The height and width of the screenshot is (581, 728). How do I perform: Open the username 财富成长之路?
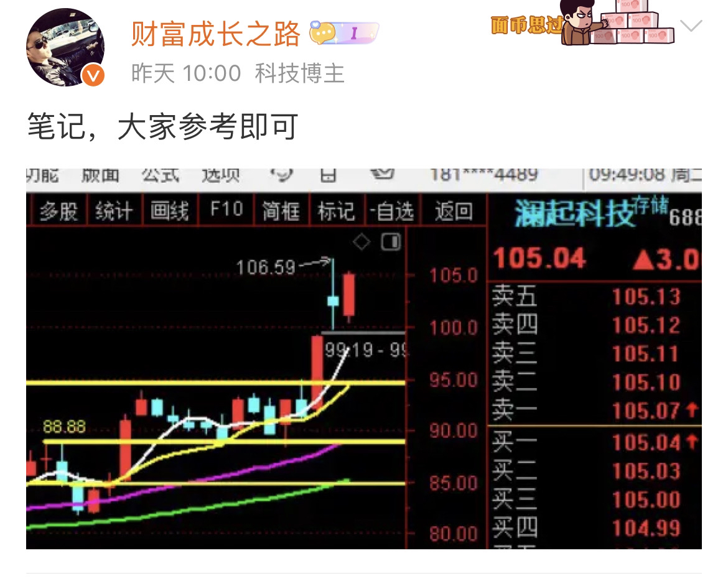pos(215,34)
